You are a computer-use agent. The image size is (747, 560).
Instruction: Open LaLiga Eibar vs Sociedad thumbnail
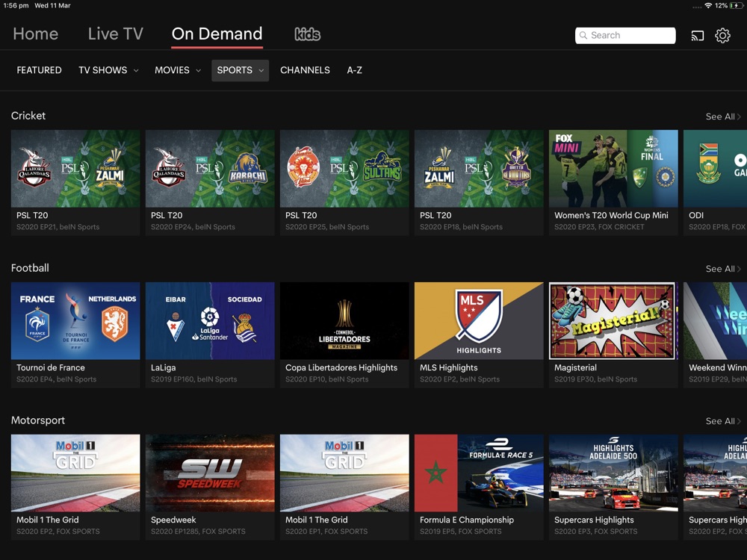coord(210,321)
